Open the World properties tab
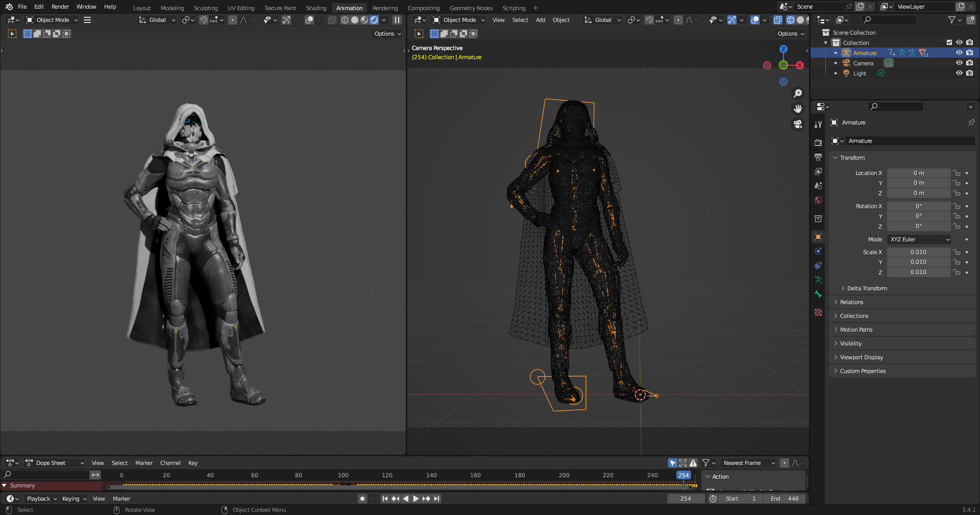The image size is (980, 515). pos(818,200)
